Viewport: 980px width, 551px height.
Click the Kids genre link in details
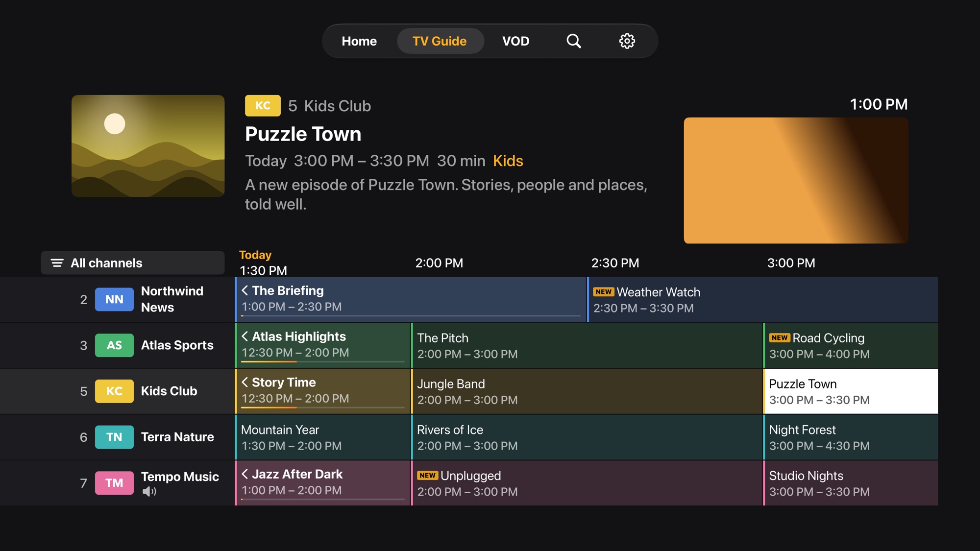pyautogui.click(x=508, y=161)
